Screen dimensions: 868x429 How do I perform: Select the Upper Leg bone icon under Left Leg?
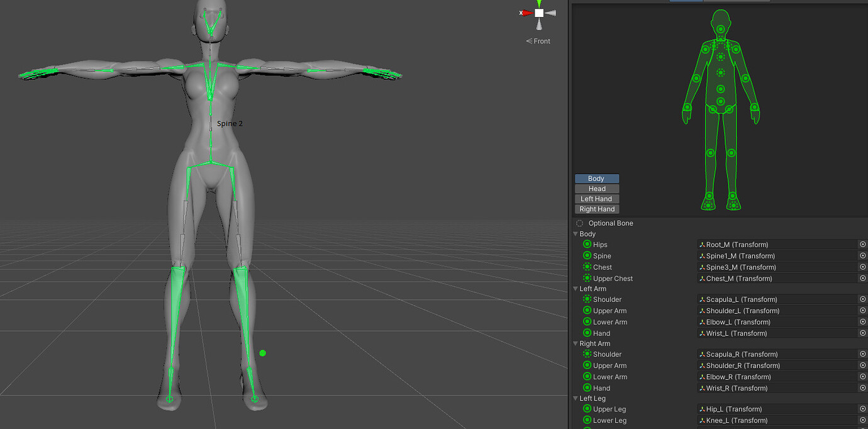click(587, 409)
